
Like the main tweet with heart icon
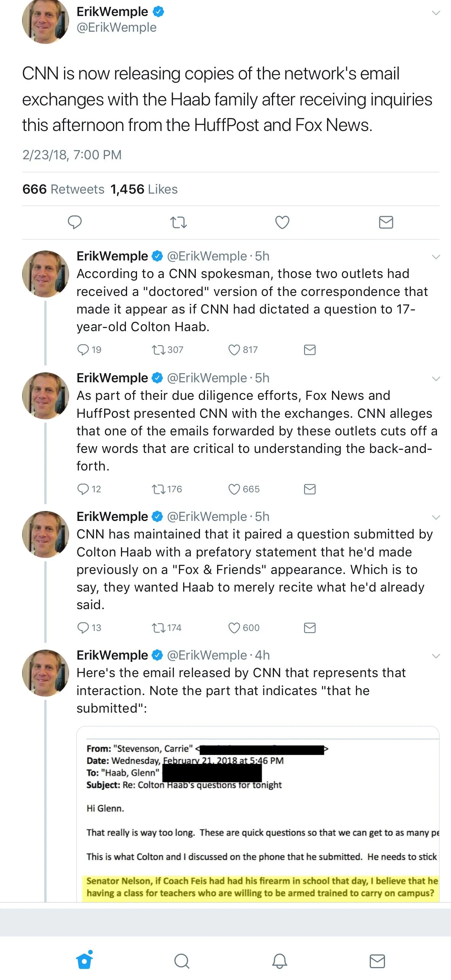pos(282,222)
